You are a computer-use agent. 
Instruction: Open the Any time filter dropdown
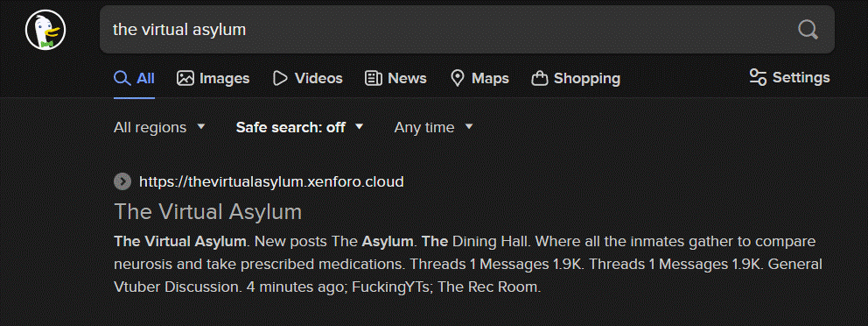coord(433,128)
